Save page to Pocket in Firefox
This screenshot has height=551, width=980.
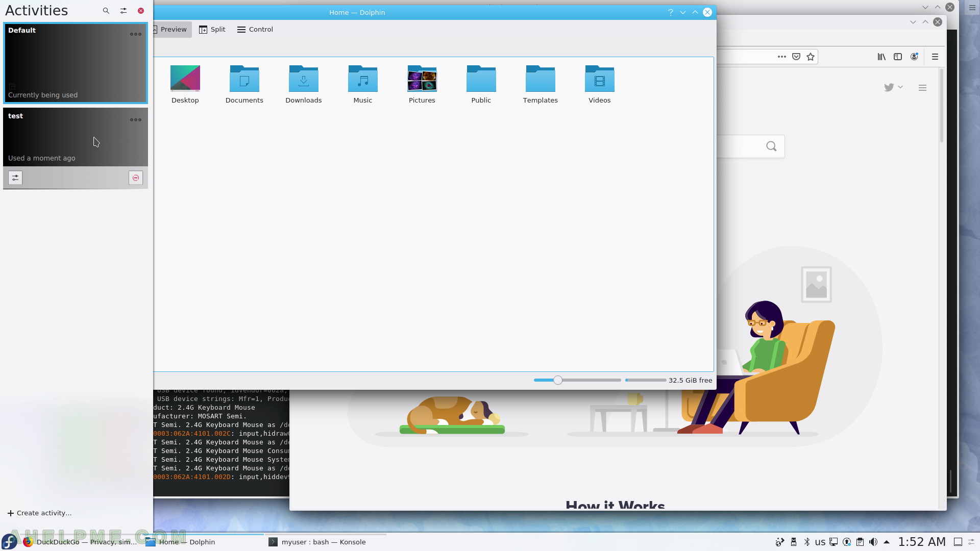point(796,57)
